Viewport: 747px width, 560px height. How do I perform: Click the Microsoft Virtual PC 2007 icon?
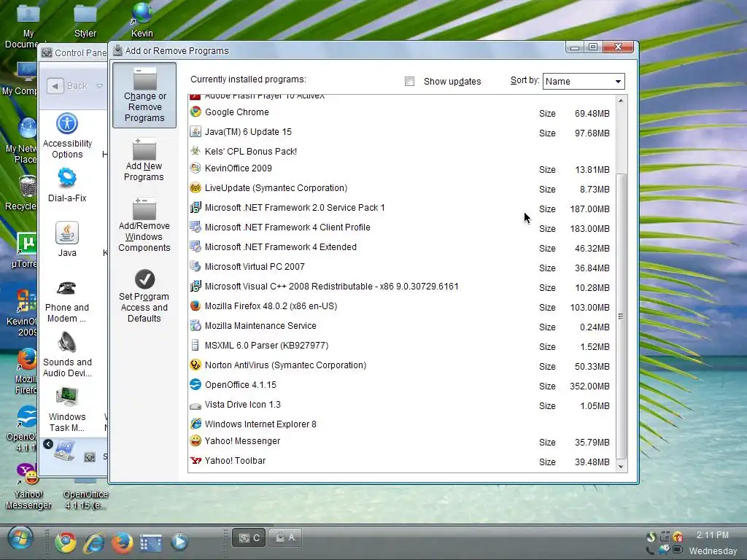click(x=196, y=266)
